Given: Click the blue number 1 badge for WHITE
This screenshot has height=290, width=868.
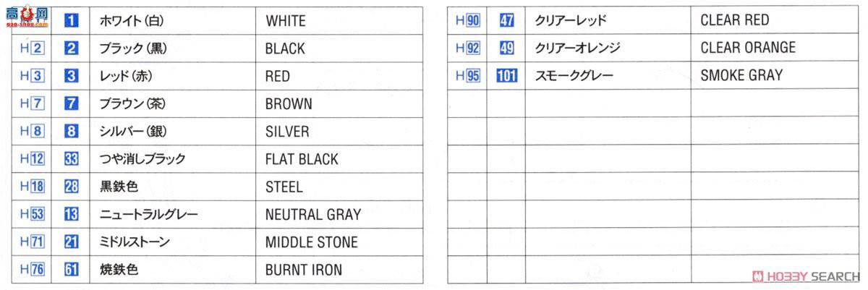Looking at the screenshot, I should click(71, 20).
